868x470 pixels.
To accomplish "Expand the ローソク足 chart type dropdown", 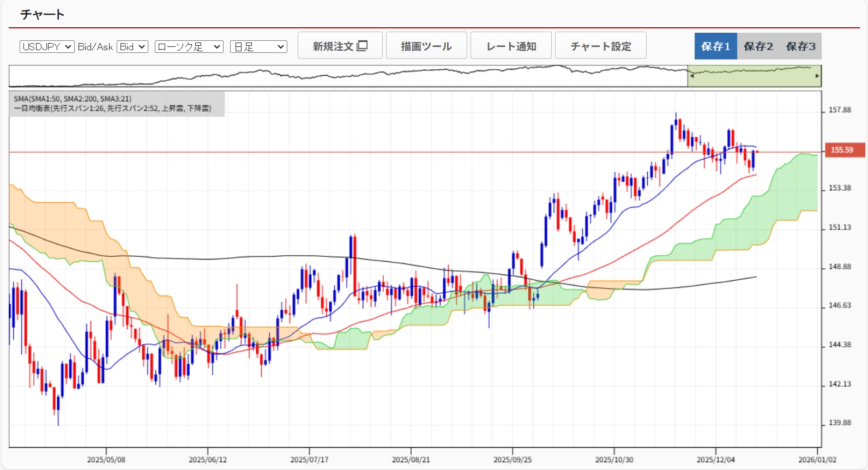I will tap(189, 47).
